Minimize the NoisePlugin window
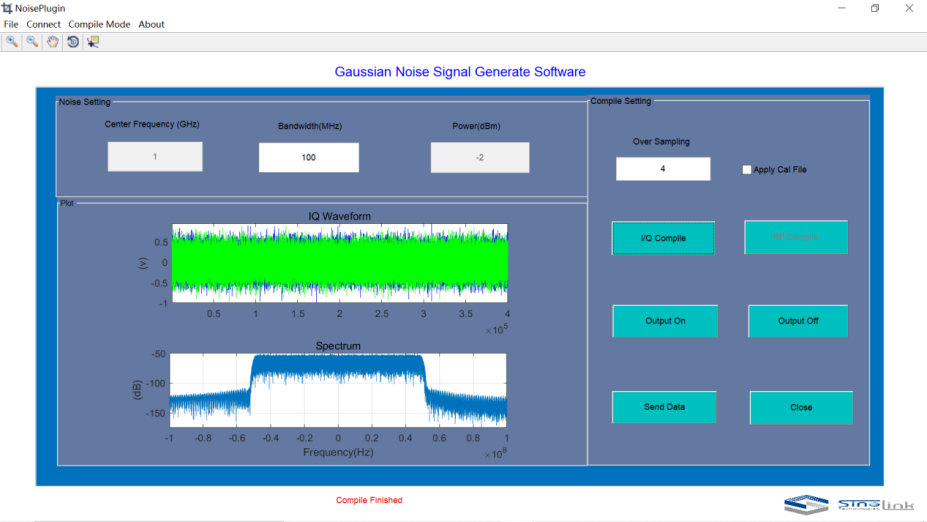927x522 pixels. click(x=842, y=8)
